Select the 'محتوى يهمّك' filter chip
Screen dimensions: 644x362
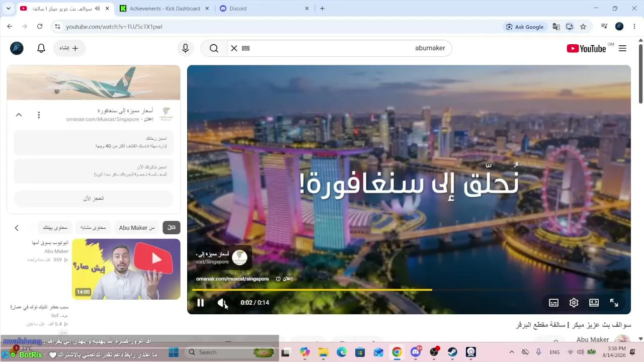point(55,228)
